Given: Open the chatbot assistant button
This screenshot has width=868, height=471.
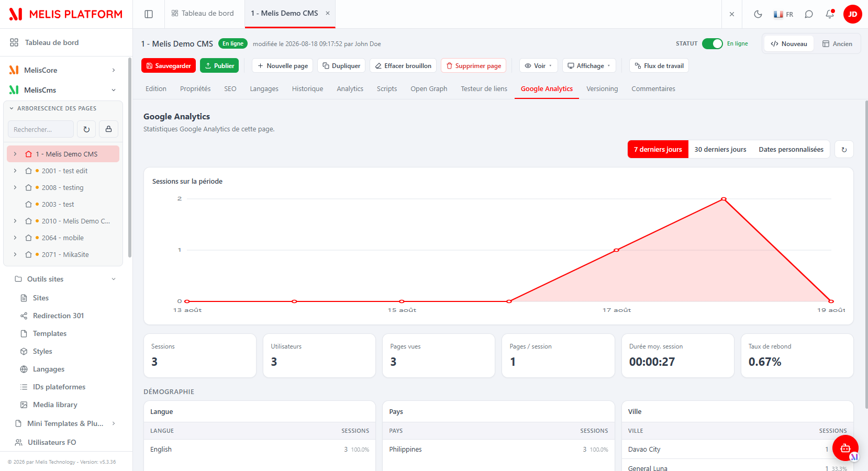Looking at the screenshot, I should click(845, 448).
